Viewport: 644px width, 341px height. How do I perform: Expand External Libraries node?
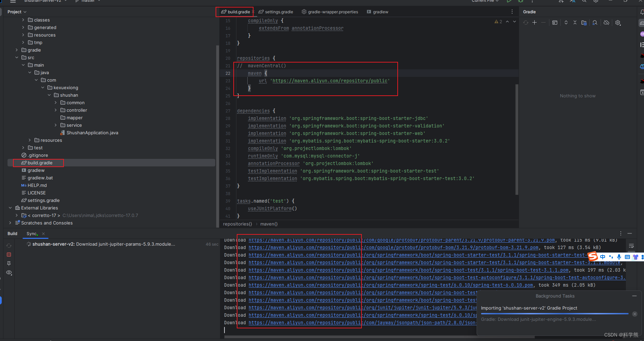tap(10, 208)
